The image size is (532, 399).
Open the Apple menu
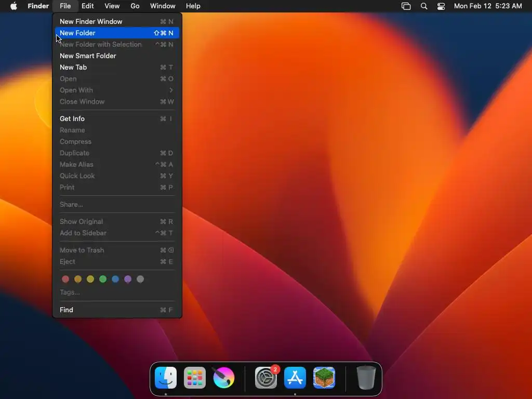click(x=14, y=6)
